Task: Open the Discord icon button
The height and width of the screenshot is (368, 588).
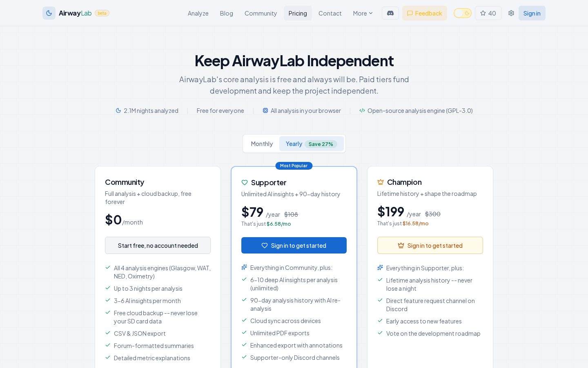Action: point(390,13)
